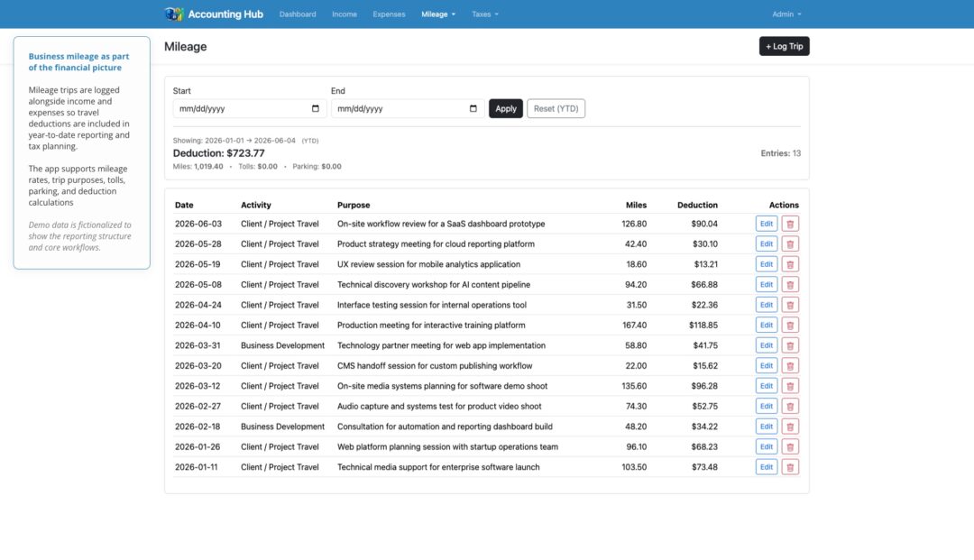Image resolution: width=974 pixels, height=560 pixels.
Task: Click the Mileage page heading
Action: tap(185, 47)
